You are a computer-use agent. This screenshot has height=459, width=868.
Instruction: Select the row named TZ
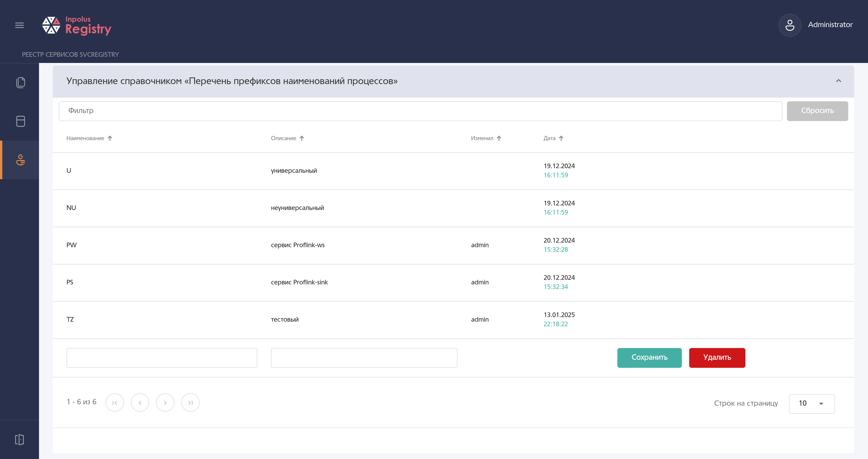453,320
